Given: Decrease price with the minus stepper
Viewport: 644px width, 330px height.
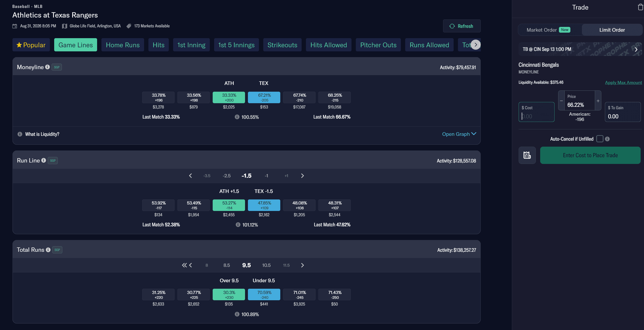Looking at the screenshot, I should 561,101.
